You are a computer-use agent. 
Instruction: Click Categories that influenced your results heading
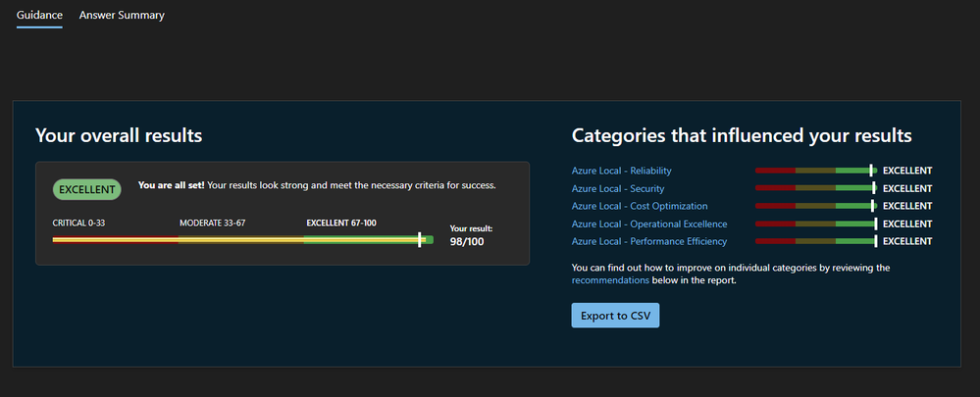[742, 135]
